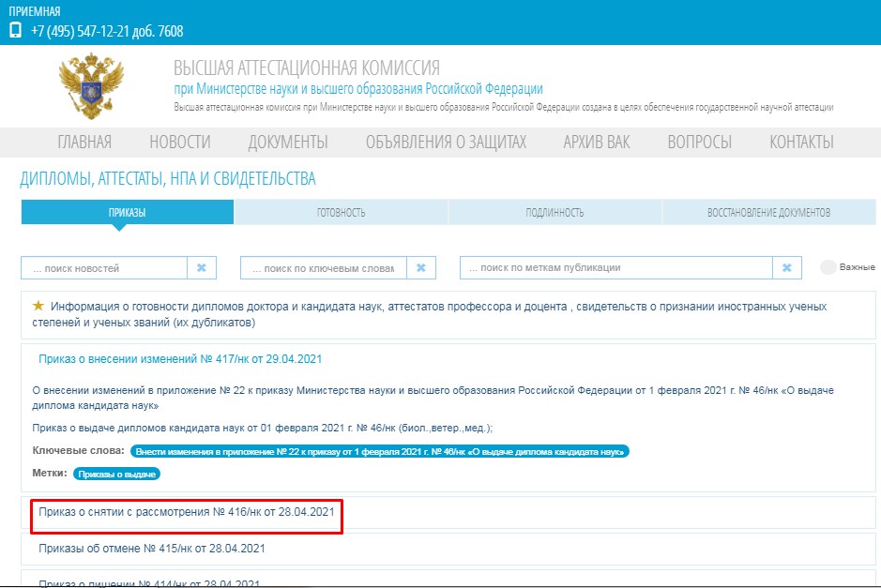This screenshot has height=588, width=881.
Task: Open the ГЛАВНАЯ menu item
Action: point(84,143)
